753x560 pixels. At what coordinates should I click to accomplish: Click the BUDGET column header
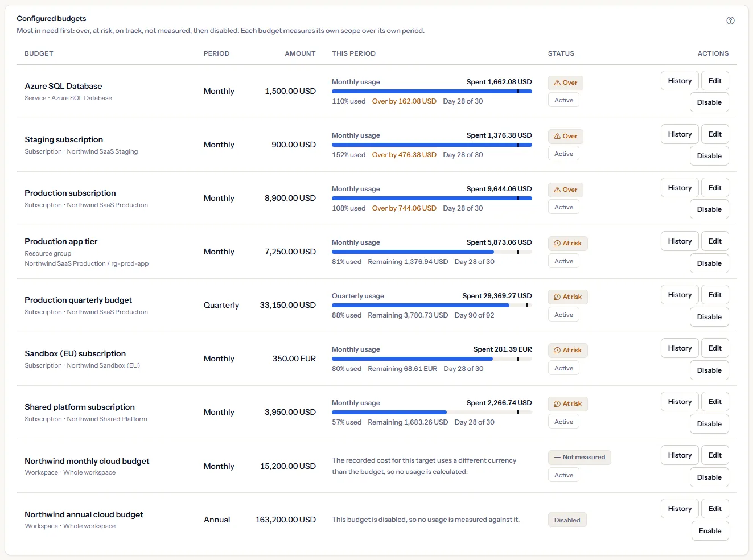point(39,53)
